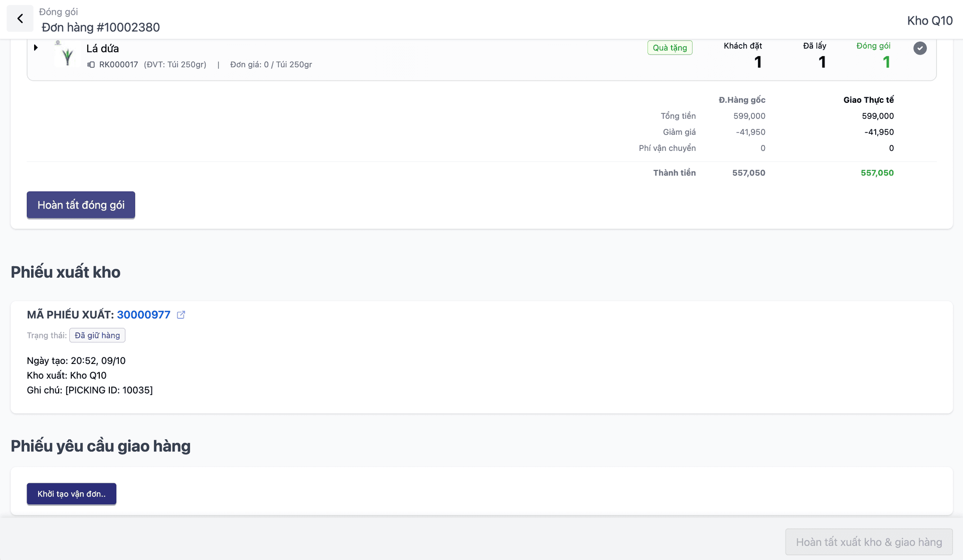Viewport: 963px width, 560px height.
Task: Click the Đã lấy quantity value
Action: [x=822, y=62]
